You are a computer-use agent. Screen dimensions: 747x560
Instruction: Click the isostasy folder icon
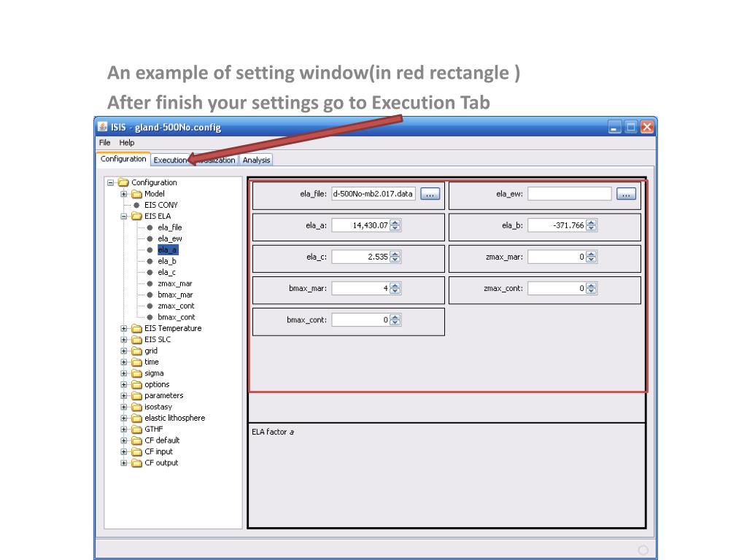(x=136, y=407)
